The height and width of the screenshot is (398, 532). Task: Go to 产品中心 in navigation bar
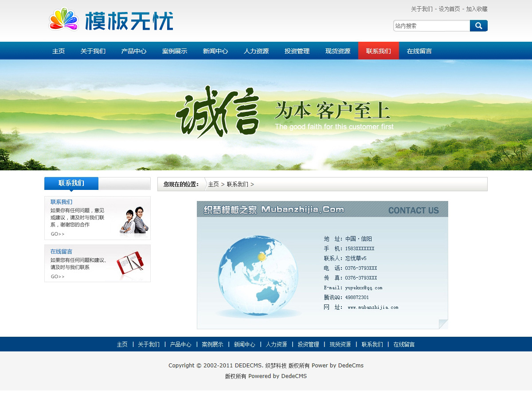134,51
